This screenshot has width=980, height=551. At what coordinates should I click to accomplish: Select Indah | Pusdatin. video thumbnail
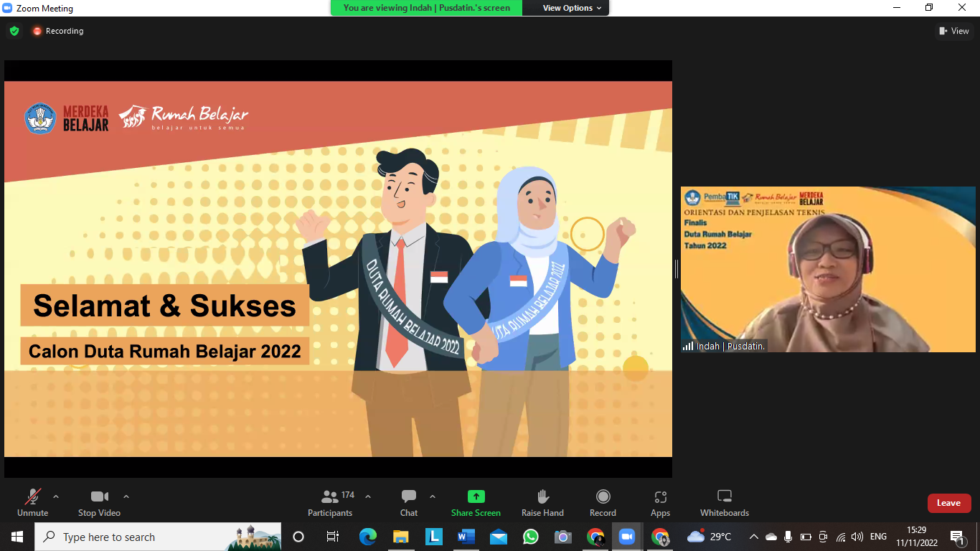coord(828,269)
